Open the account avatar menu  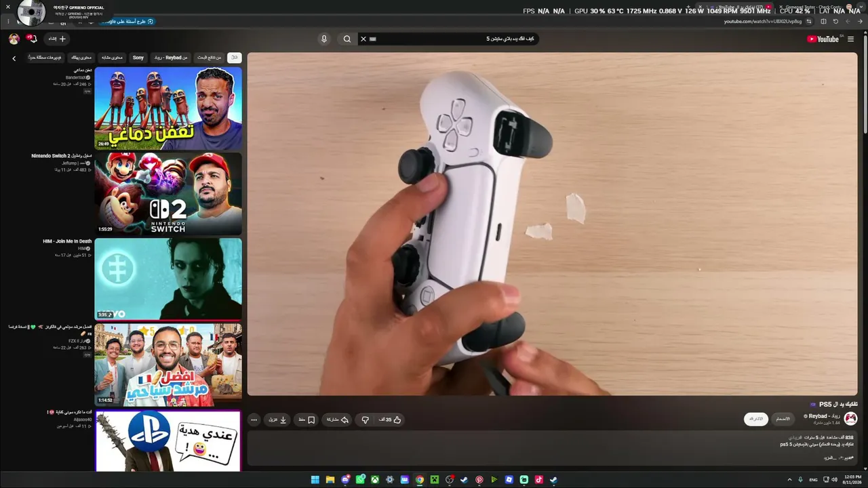pos(14,39)
